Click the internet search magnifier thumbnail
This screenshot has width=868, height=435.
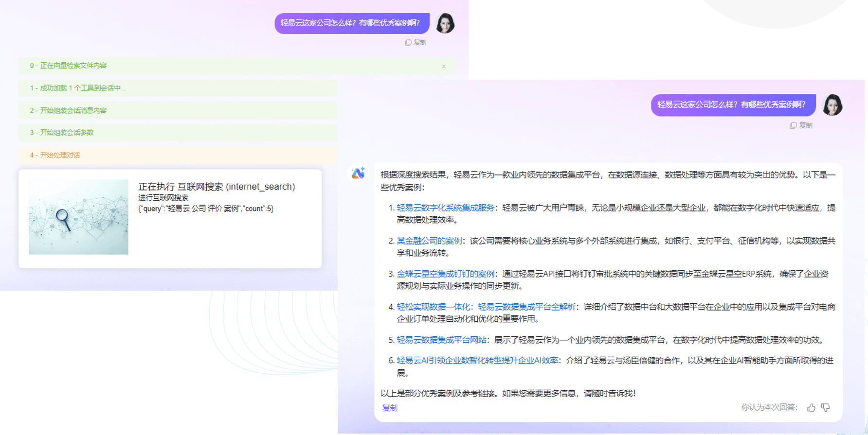click(78, 217)
